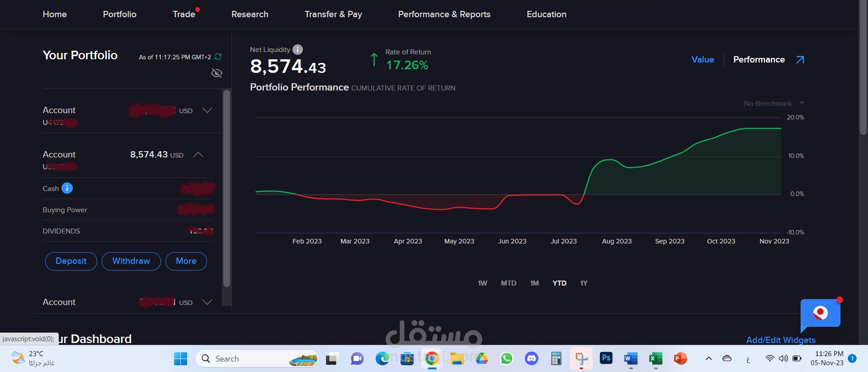Go to the Transfer & Pay menu
The width and height of the screenshot is (868, 372).
click(333, 14)
